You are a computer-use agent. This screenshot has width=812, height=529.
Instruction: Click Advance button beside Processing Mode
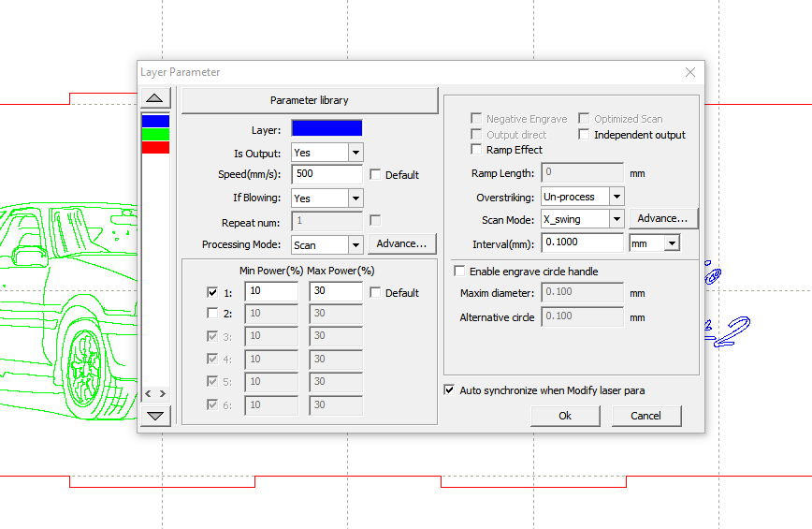pos(402,243)
